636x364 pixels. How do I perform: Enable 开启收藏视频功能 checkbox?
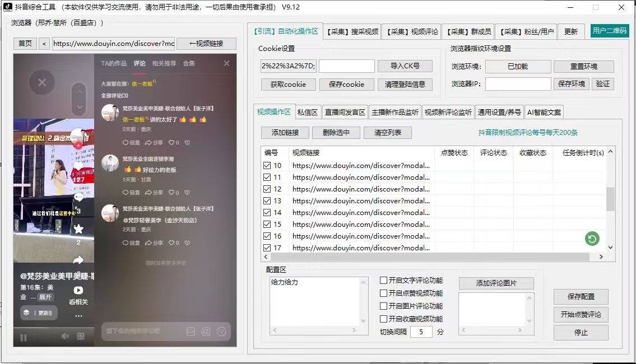click(x=383, y=319)
